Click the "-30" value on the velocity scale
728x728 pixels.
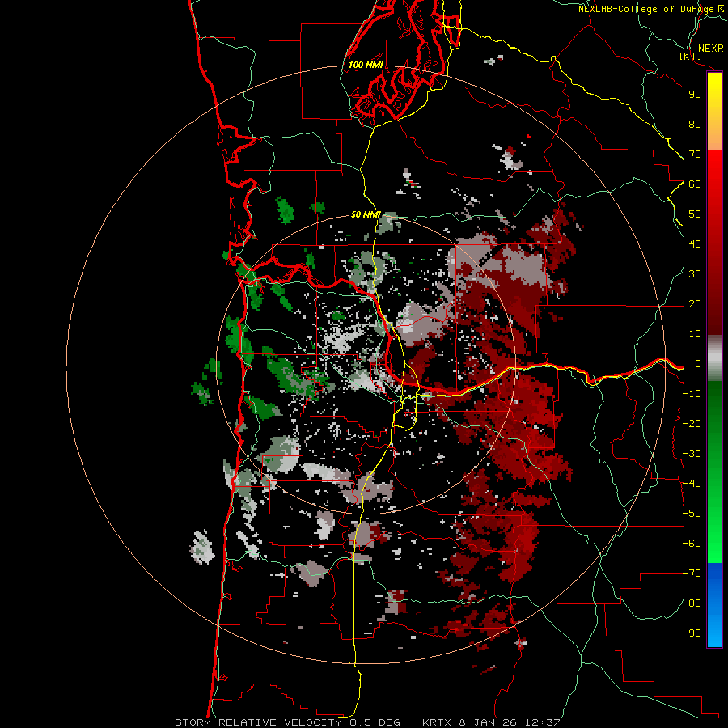coord(692,454)
